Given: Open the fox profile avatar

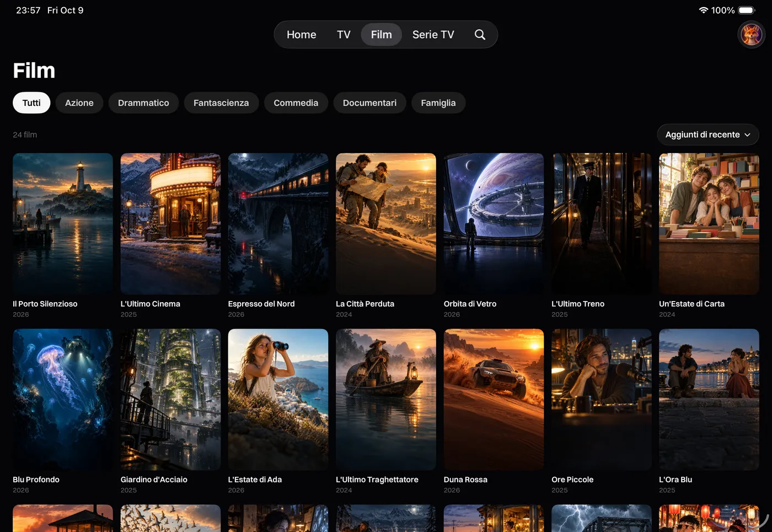Looking at the screenshot, I should pyautogui.click(x=751, y=35).
